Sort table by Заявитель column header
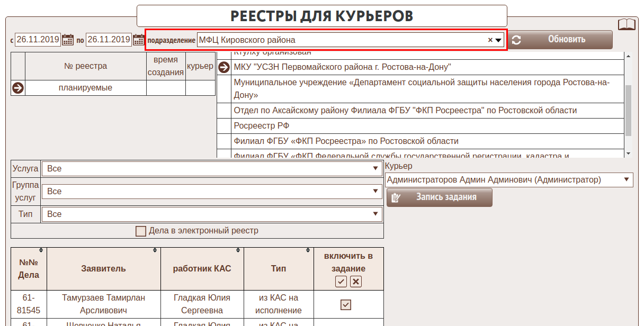 pyautogui.click(x=103, y=268)
